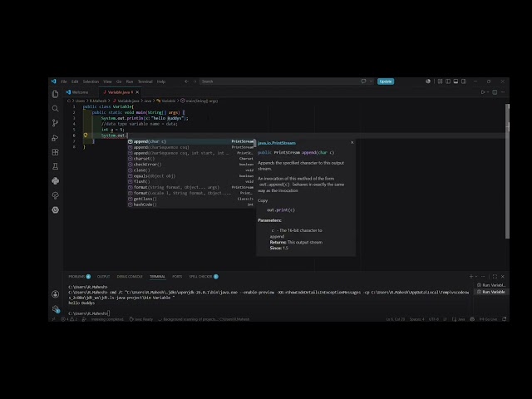Select charset() suggestion
Viewport: 532px width, 399px height.
[x=190, y=159]
